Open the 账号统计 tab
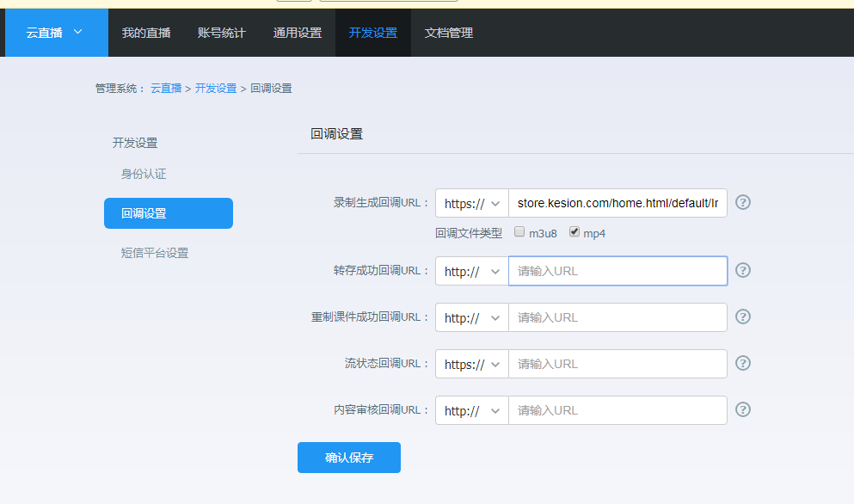 [221, 32]
